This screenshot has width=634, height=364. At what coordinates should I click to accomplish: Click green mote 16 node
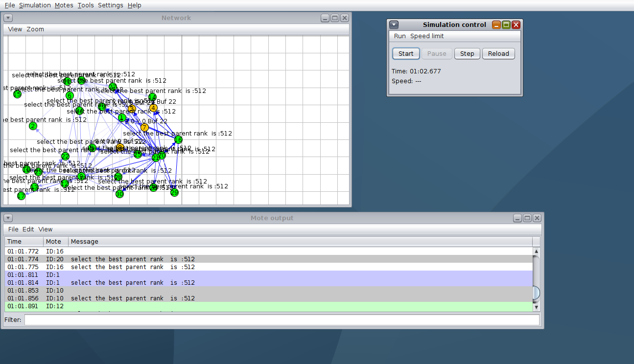pos(178,139)
